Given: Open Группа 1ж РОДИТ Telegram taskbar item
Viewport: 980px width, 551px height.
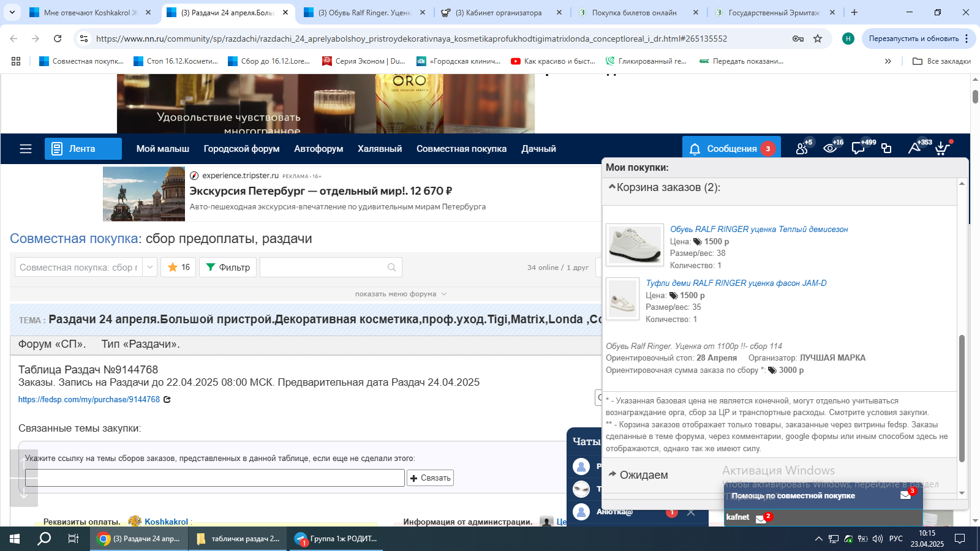Looking at the screenshot, I should tap(337, 539).
